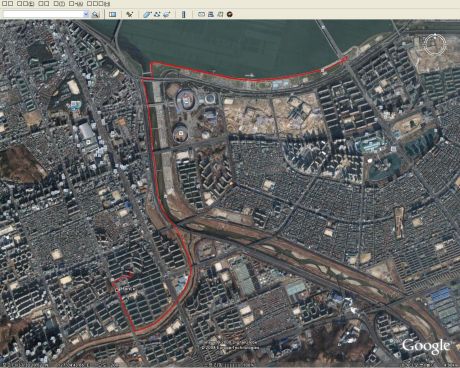Open the menu ending with (A)
The height and width of the screenshot is (368, 460).
point(76,4)
